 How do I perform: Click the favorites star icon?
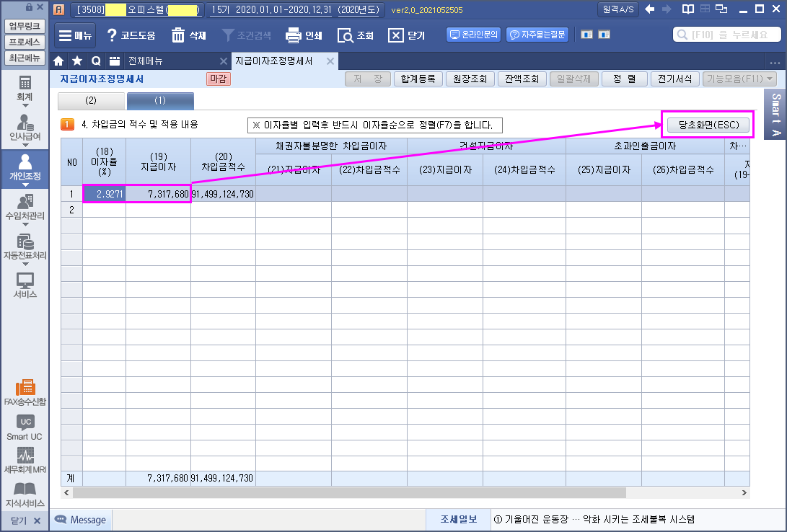tap(76, 61)
